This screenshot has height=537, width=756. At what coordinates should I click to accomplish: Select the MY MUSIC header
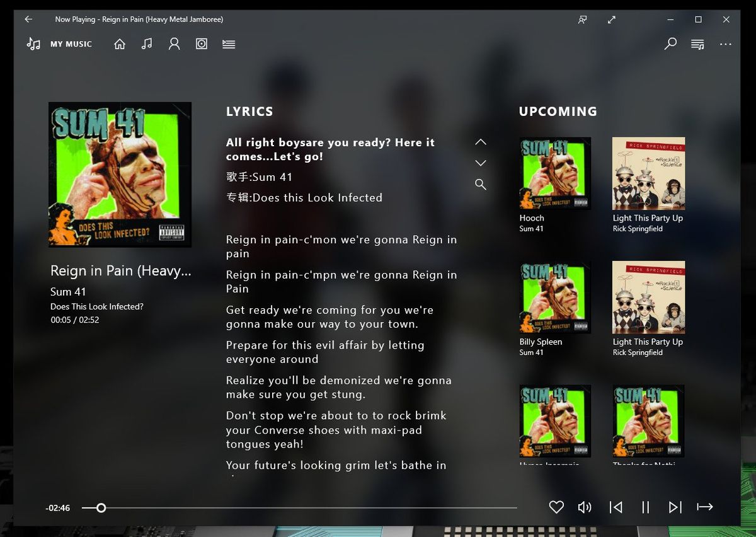click(71, 43)
